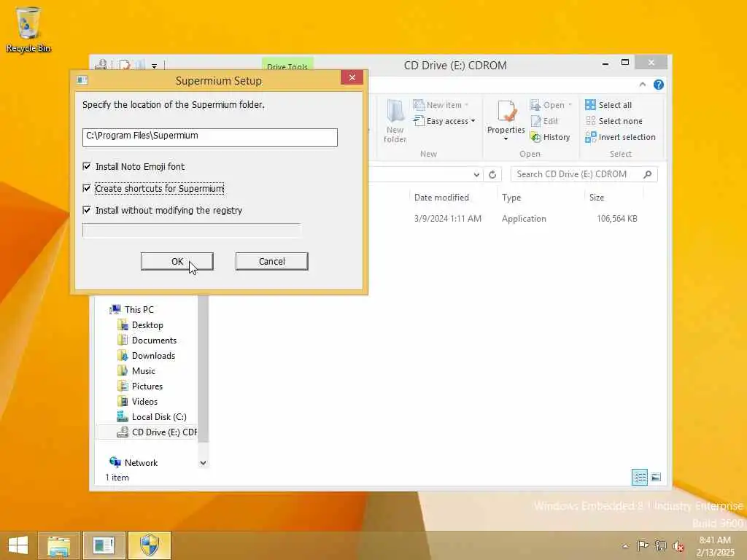The height and width of the screenshot is (560, 747).
Task: Sort by Date modified column
Action: click(441, 198)
